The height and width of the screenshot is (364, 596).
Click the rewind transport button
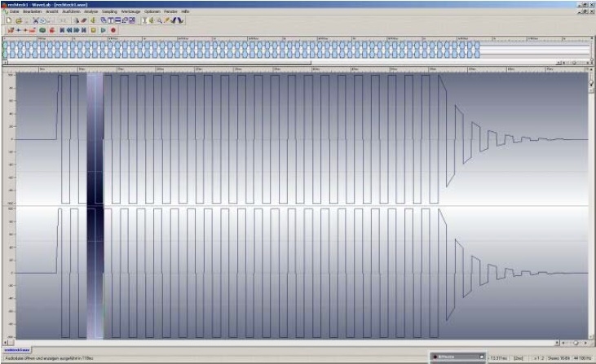(x=69, y=30)
